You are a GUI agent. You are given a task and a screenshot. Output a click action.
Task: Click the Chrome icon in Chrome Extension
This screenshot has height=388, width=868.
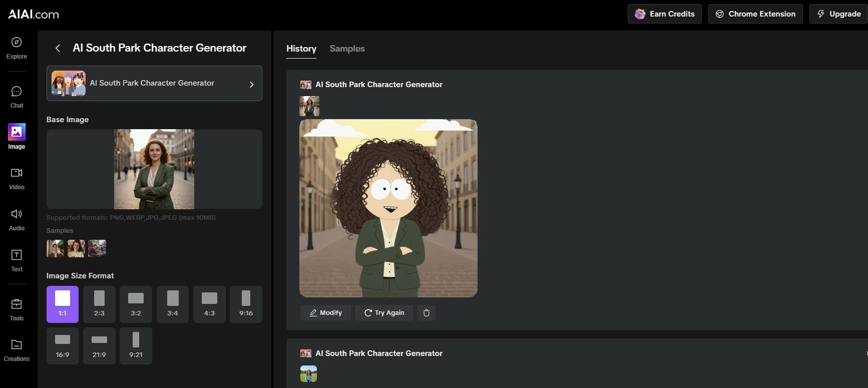point(720,14)
